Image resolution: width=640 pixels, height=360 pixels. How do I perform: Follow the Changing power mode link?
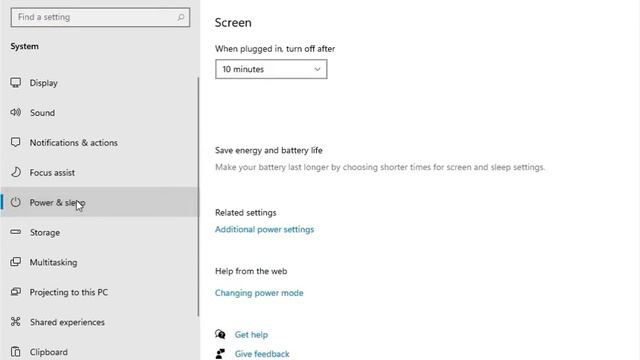(x=259, y=293)
